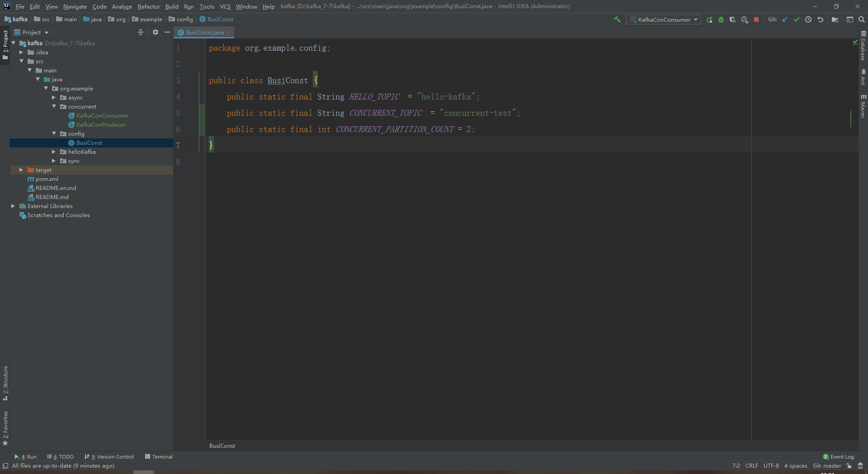
Task: Close the BusiConst.java editor tab
Action: click(x=229, y=32)
